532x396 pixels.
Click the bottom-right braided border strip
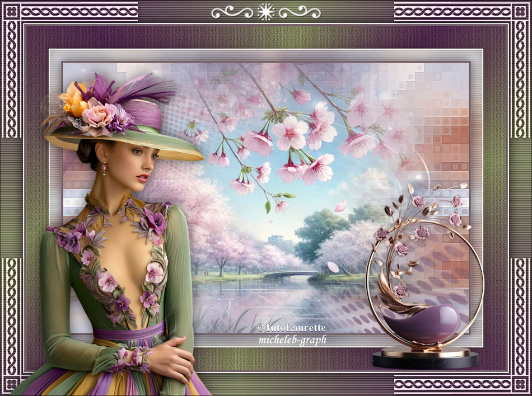(x=452, y=384)
